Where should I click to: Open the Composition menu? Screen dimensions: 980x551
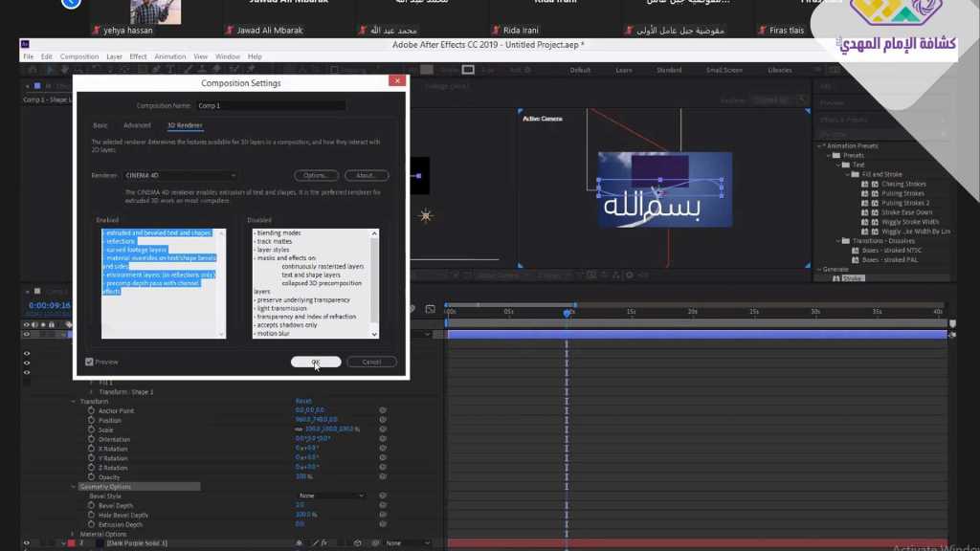78,56
